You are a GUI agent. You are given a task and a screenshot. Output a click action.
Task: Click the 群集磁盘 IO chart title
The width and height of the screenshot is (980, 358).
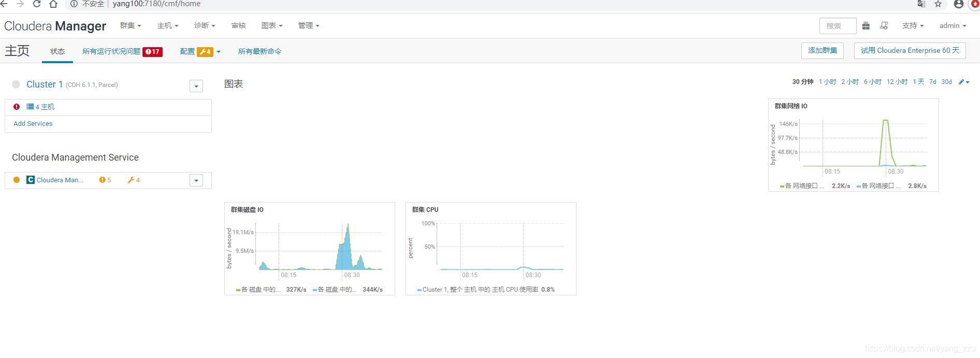(247, 210)
